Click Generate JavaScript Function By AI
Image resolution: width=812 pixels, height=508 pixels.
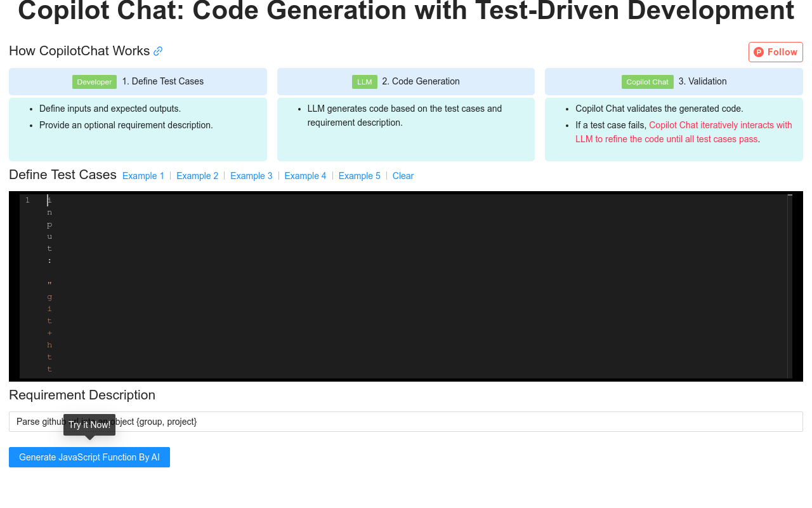point(89,457)
